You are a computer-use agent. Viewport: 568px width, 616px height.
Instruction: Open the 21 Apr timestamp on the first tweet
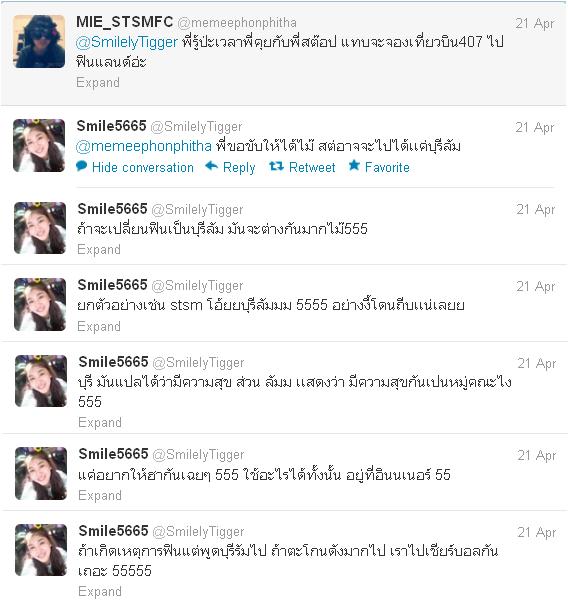point(535,24)
